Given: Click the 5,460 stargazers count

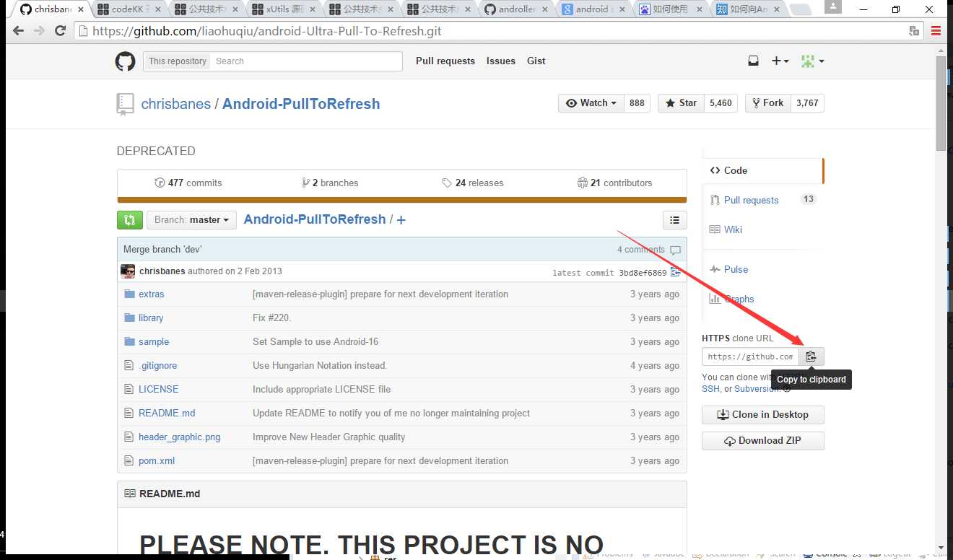Looking at the screenshot, I should [x=721, y=103].
